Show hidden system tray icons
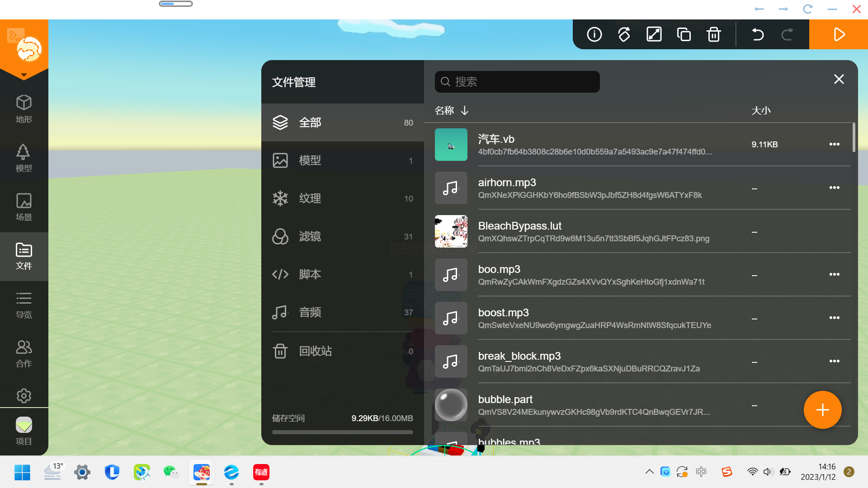The height and width of the screenshot is (488, 868). 649,472
